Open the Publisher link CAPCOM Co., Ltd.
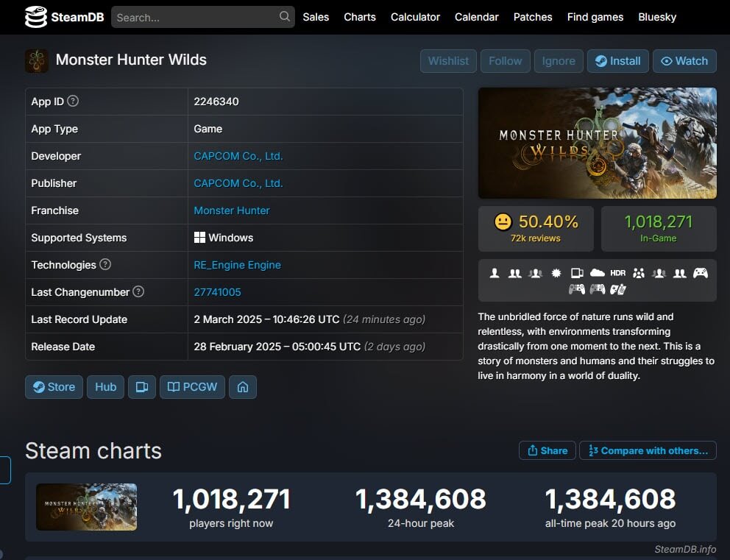The height and width of the screenshot is (560, 730). click(x=238, y=183)
